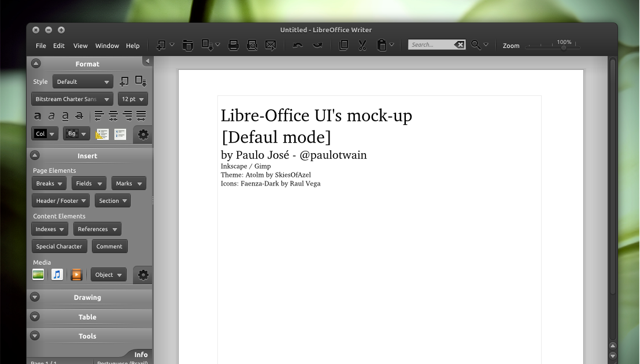Open the dropdown arrow beside New Document
This screenshot has height=364, width=640.
tap(172, 44)
